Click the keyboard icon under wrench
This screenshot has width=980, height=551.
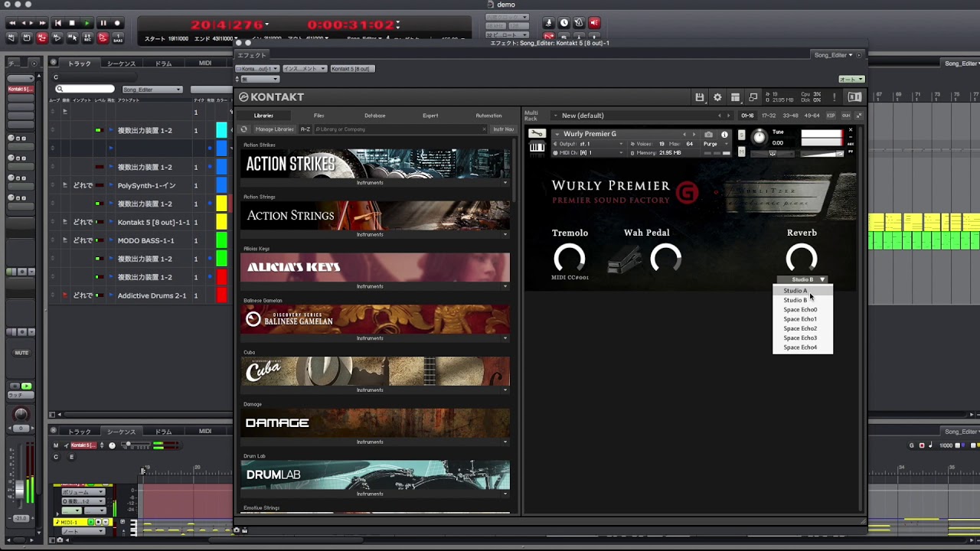(x=537, y=147)
